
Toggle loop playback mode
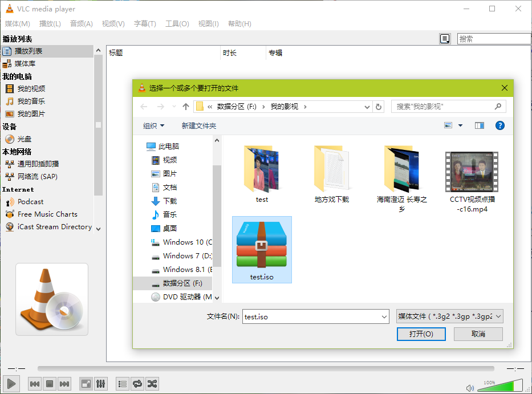[137, 384]
